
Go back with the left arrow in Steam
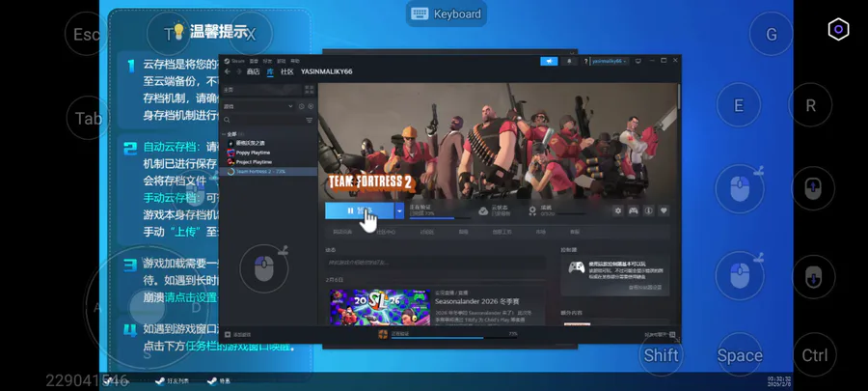pyautogui.click(x=228, y=71)
